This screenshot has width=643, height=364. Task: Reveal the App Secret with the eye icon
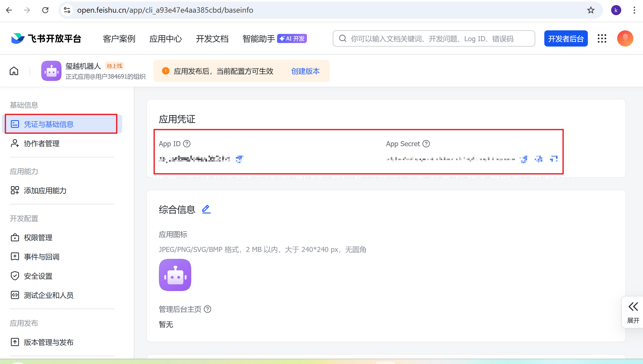tap(539, 159)
